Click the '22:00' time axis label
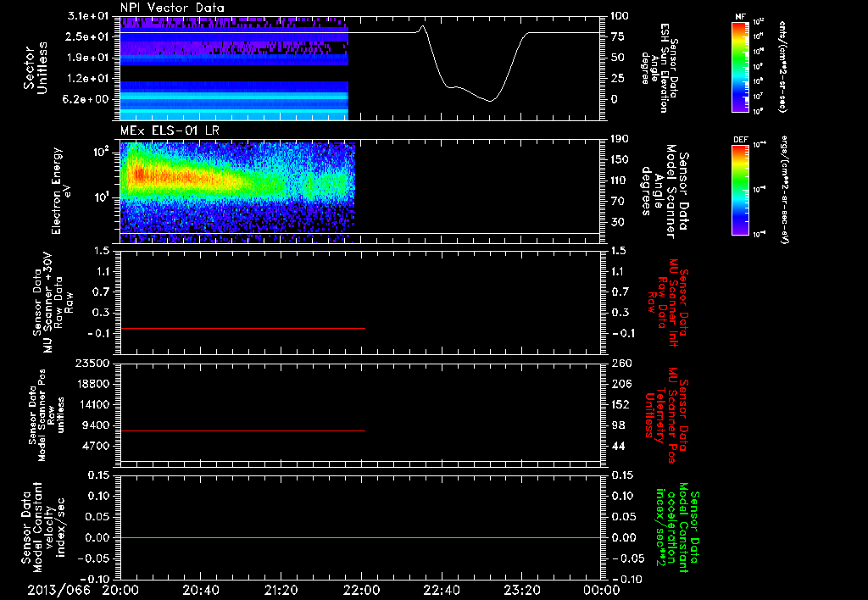Viewport: 868px width, 600px height. (x=361, y=590)
